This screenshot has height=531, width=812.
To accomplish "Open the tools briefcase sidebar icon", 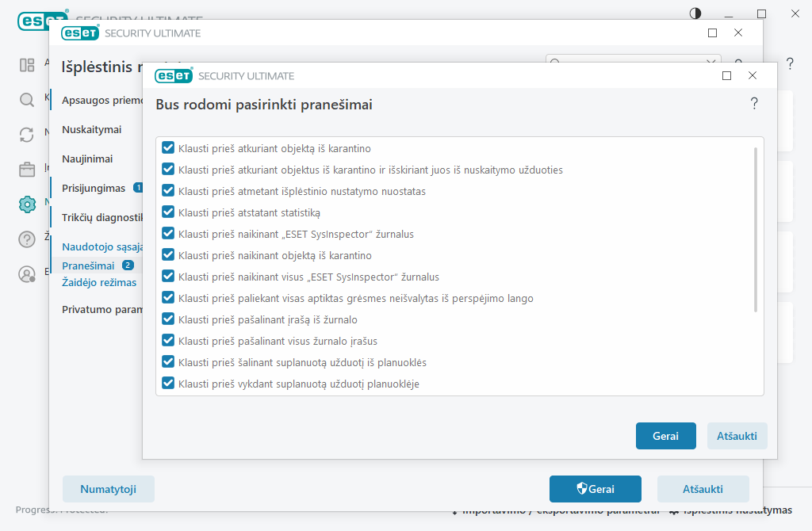I will tap(26, 170).
